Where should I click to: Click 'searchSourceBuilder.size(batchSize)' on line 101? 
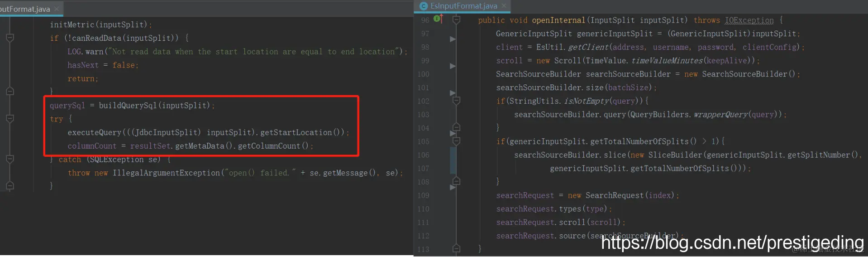(574, 87)
